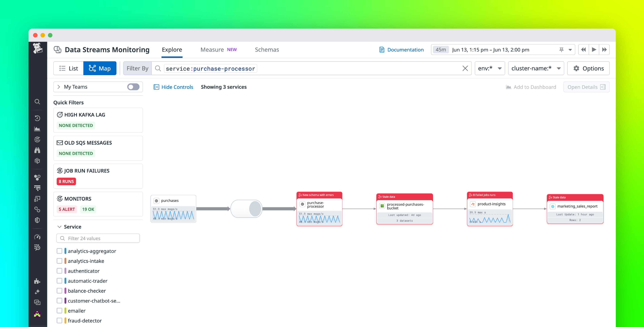The height and width of the screenshot is (327, 644).
Task: Open the Measure tab labeled NEW
Action: (212, 49)
